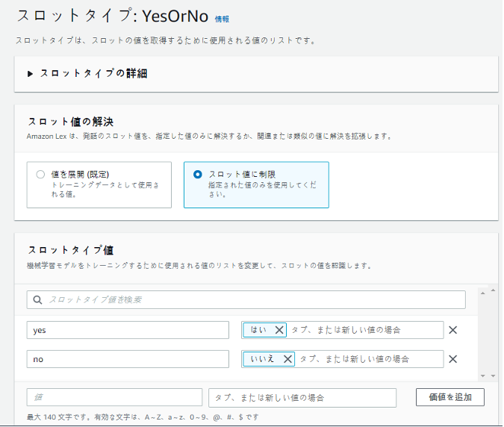Click synonym field next to いいえ tag

(x=368, y=359)
